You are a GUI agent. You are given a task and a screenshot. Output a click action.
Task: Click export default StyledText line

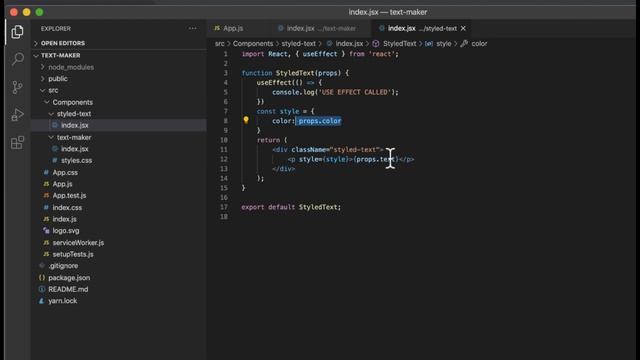coord(291,207)
